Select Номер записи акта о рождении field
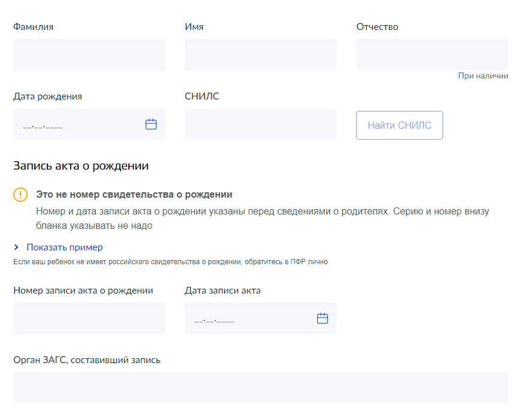Viewport: 524px width, 420px height. click(89, 318)
